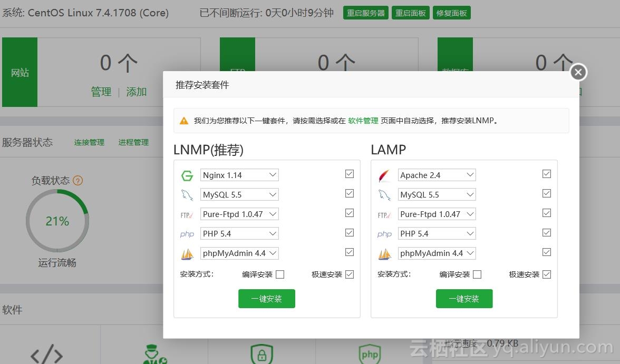620x364 pixels.
Task: Uncheck MySQL 5.5 in LNMP
Action: (350, 193)
